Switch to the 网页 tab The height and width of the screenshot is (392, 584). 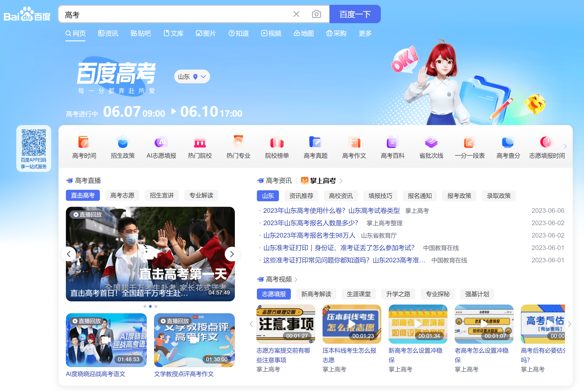pos(76,33)
